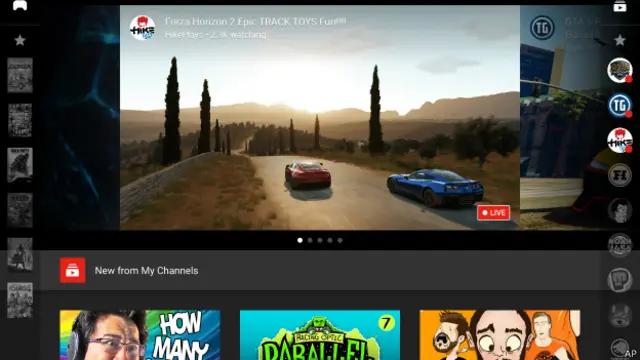Open the HikePlays avatar on the featured video
640x360 pixels.
pos(142,28)
